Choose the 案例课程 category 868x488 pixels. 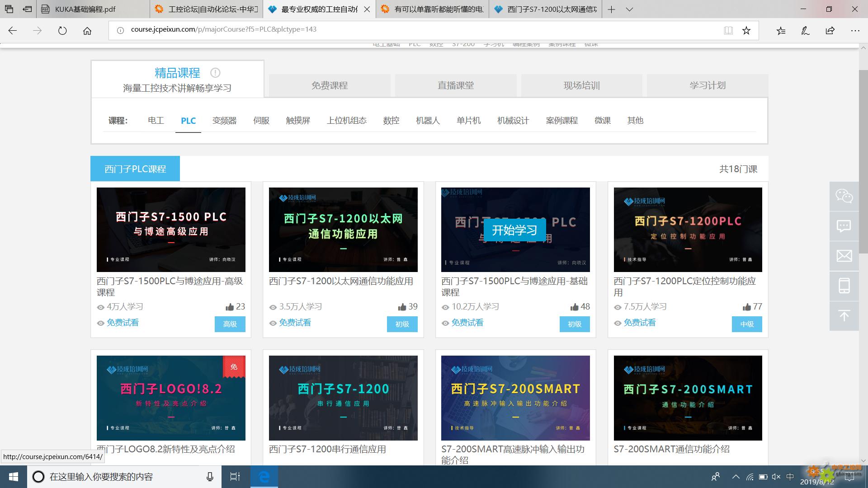pyautogui.click(x=562, y=121)
